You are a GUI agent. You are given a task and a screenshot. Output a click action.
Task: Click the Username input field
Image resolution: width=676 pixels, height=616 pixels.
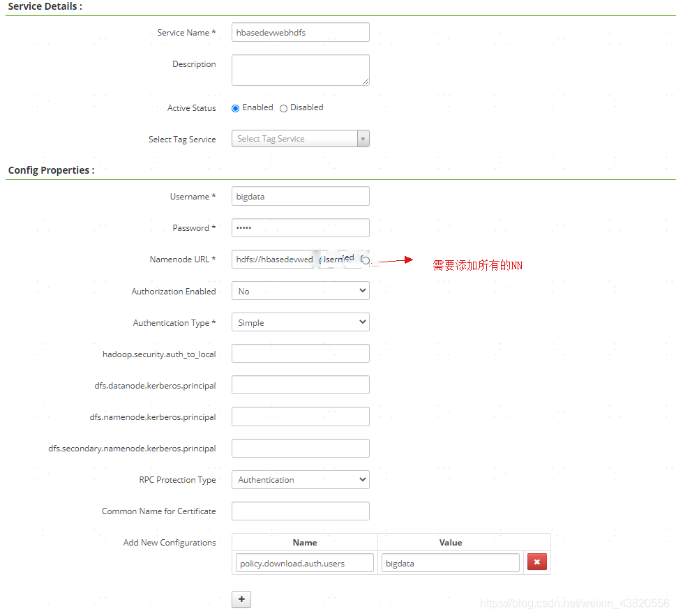[300, 196]
